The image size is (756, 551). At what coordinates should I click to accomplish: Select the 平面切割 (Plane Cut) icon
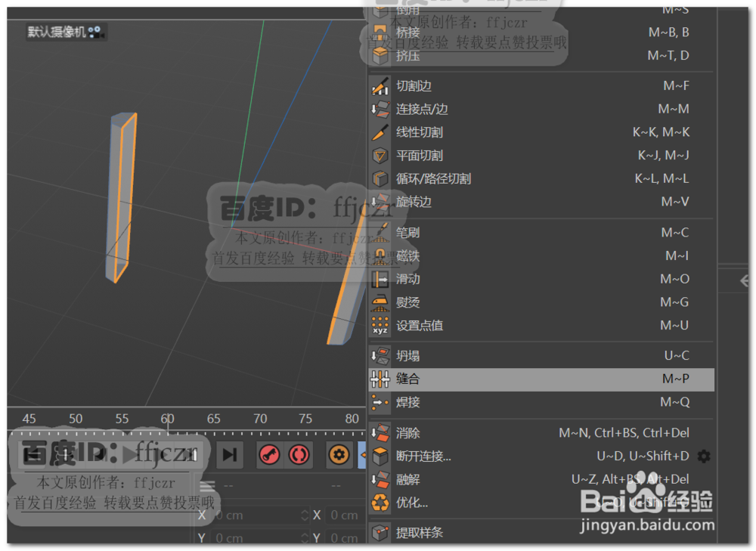[x=380, y=155]
